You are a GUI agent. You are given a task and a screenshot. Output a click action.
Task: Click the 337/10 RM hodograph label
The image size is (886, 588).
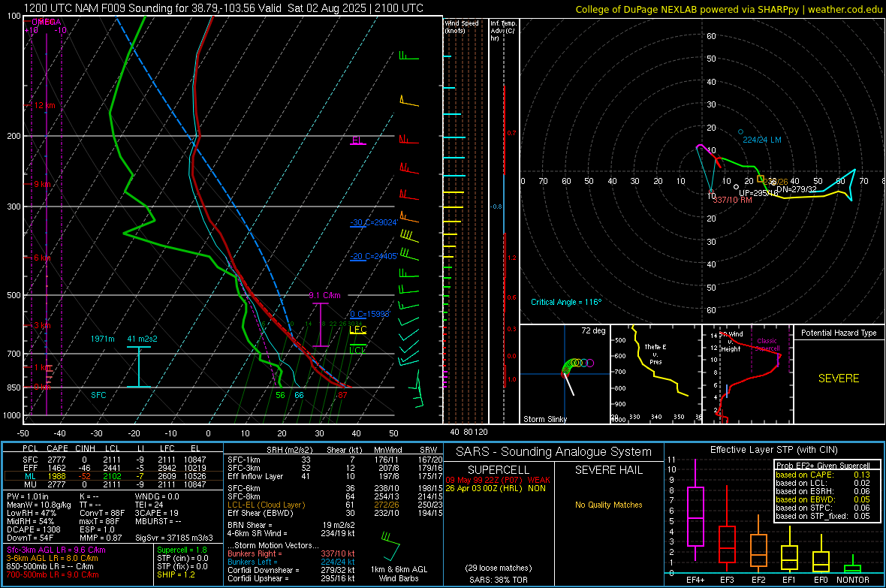pos(732,201)
